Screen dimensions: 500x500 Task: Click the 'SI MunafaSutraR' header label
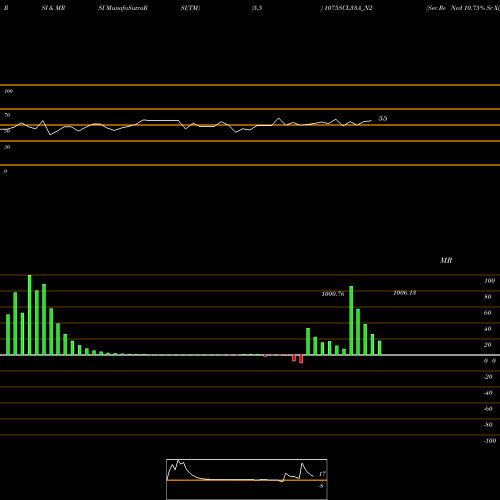coord(123,8)
